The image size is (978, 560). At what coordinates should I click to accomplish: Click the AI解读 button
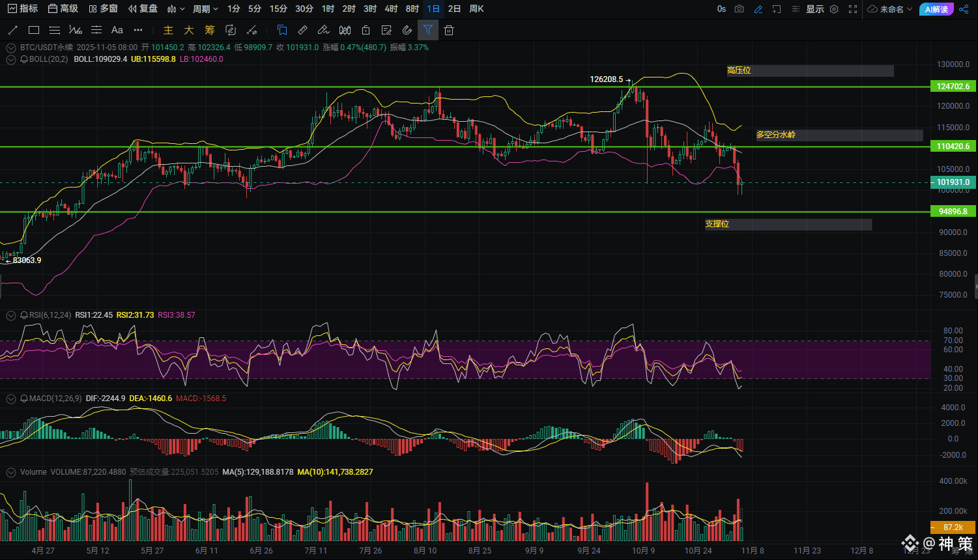pyautogui.click(x=936, y=9)
